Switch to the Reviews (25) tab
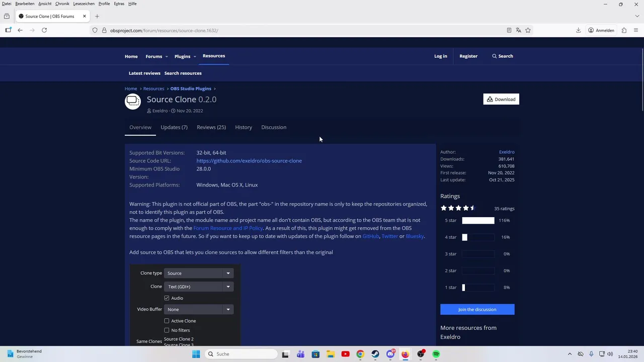Screen dimensions: 644x362 tap(211, 127)
